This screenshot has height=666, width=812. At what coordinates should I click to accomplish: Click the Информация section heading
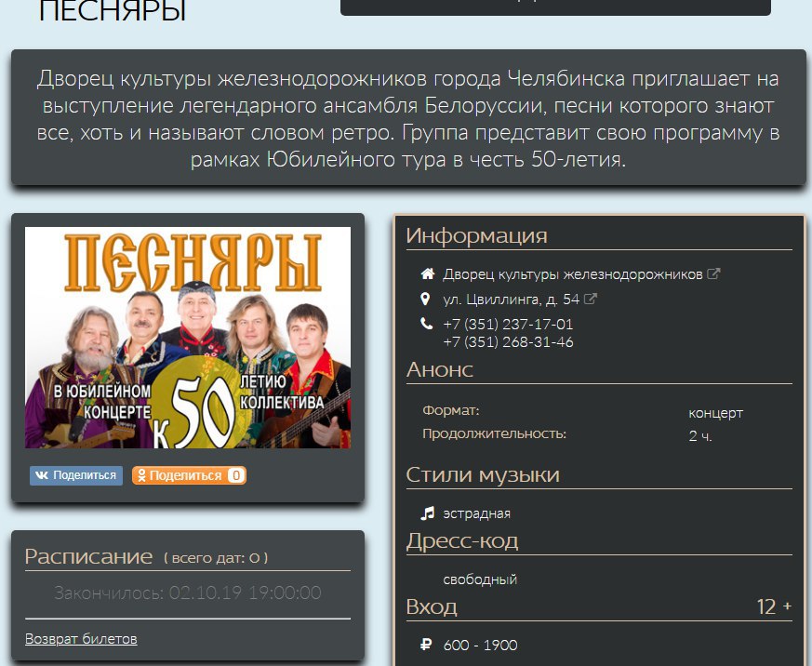(476, 235)
